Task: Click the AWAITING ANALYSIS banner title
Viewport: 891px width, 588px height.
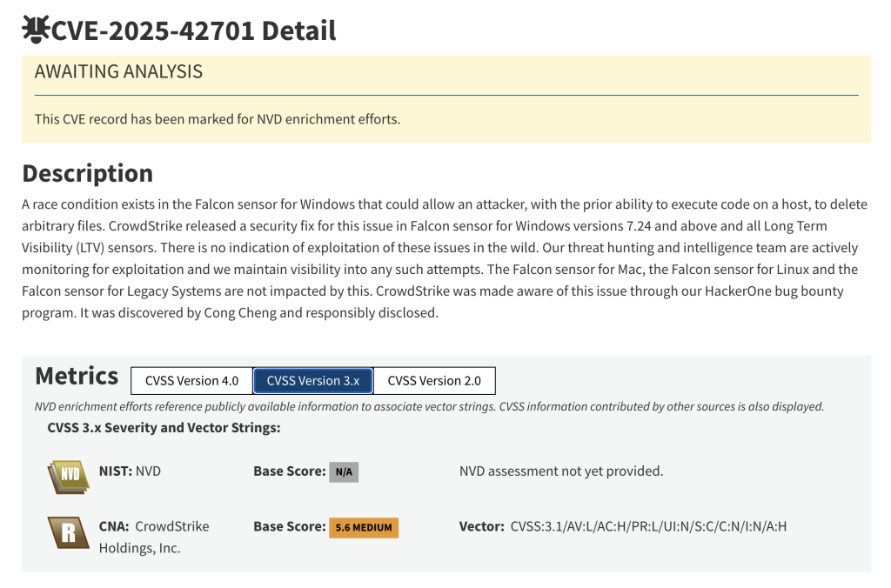Action: click(x=118, y=72)
